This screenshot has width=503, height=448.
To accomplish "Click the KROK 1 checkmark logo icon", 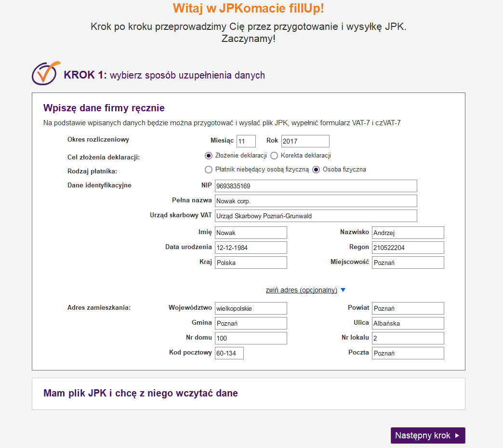I will (x=46, y=73).
